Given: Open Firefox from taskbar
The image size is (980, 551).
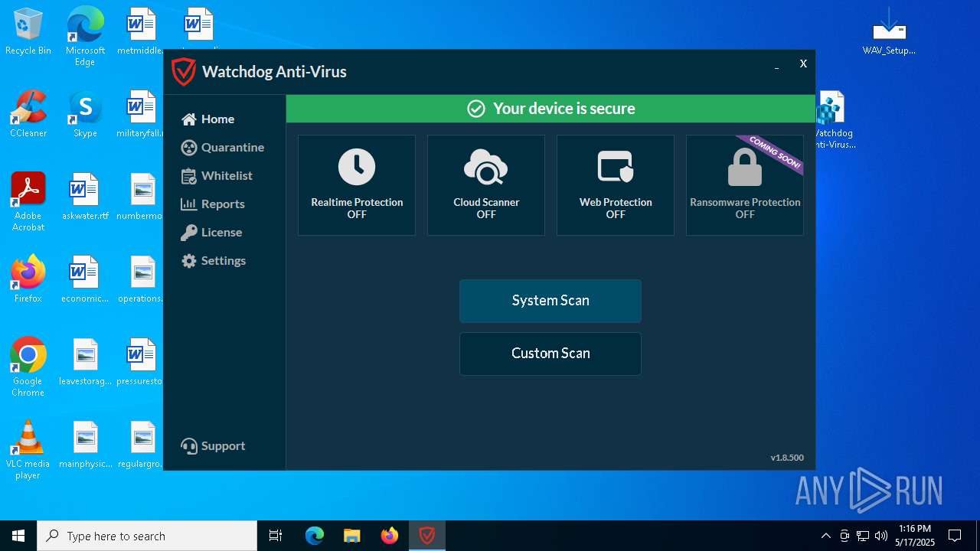Looking at the screenshot, I should click(x=390, y=536).
